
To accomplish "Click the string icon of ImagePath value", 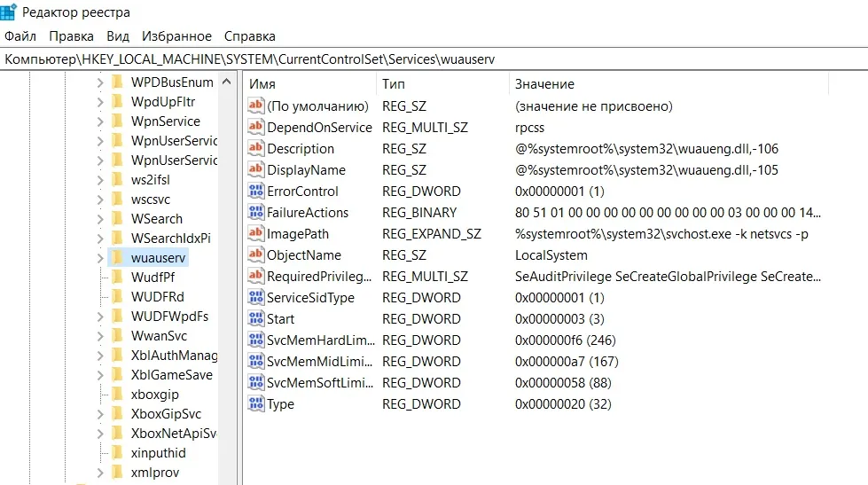I will point(255,233).
